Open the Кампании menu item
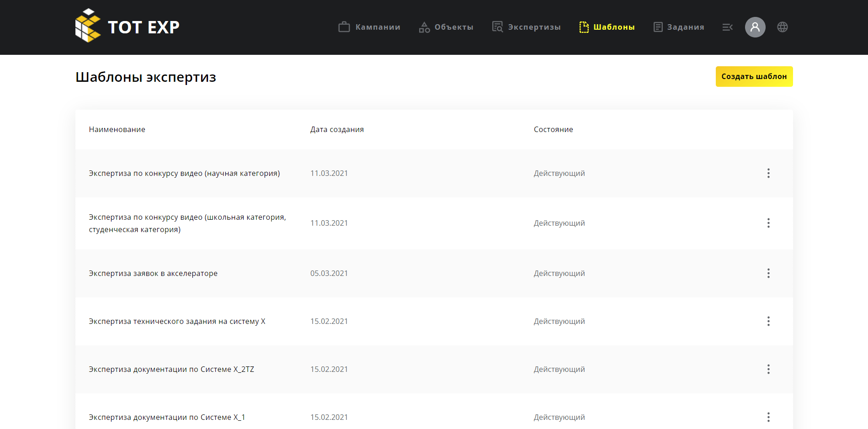The height and width of the screenshot is (429, 868). [x=369, y=27]
